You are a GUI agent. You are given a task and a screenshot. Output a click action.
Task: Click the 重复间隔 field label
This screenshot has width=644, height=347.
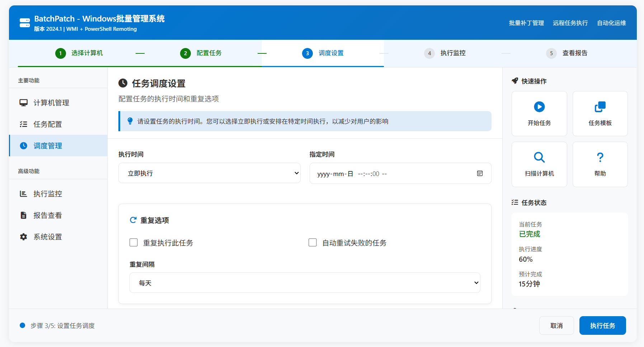(x=142, y=265)
